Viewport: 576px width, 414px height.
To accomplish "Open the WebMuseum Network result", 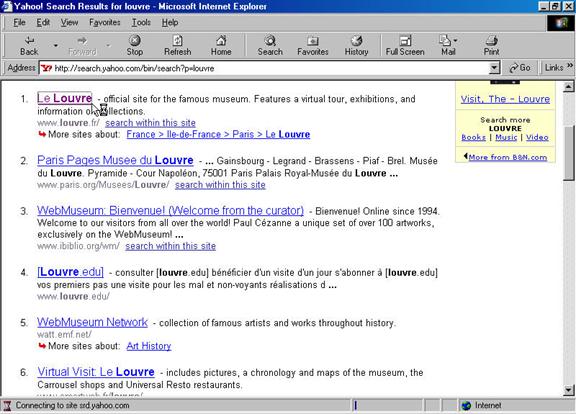I will (92, 322).
